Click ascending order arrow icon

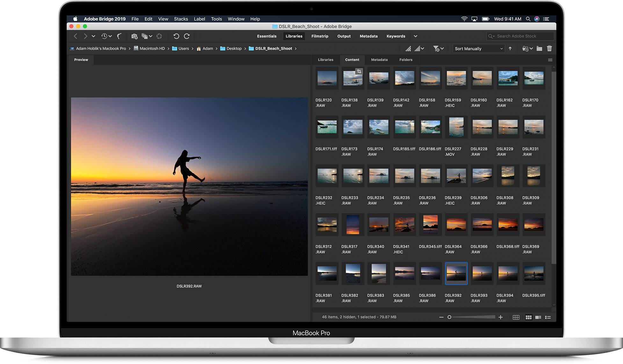coord(510,48)
